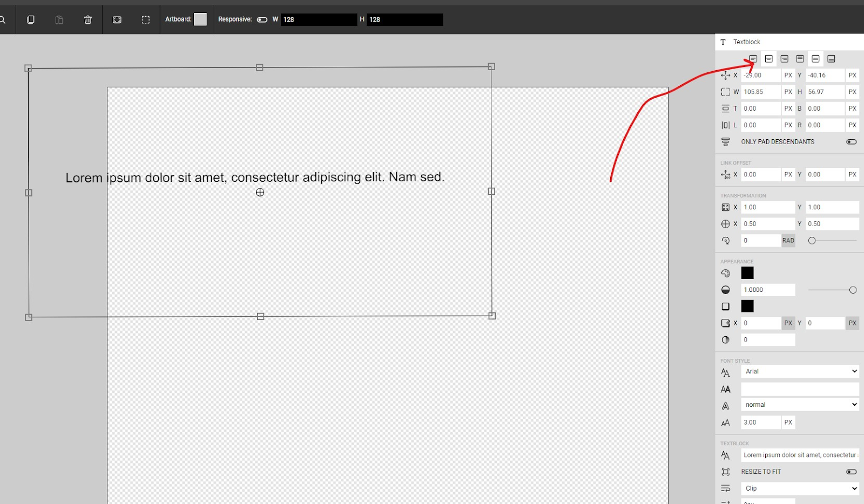864x504 pixels.
Task: Turn on Resize To Fit toggle
Action: point(852,472)
